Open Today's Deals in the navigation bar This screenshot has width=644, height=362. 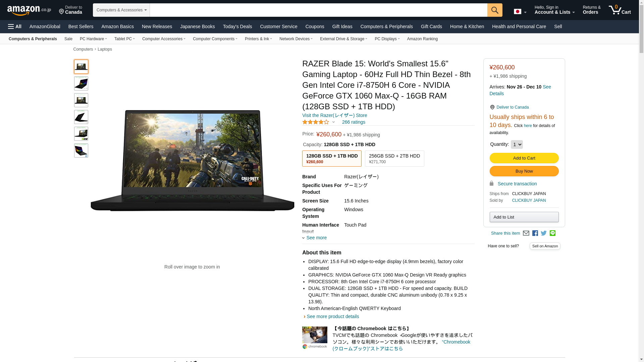coord(237,26)
